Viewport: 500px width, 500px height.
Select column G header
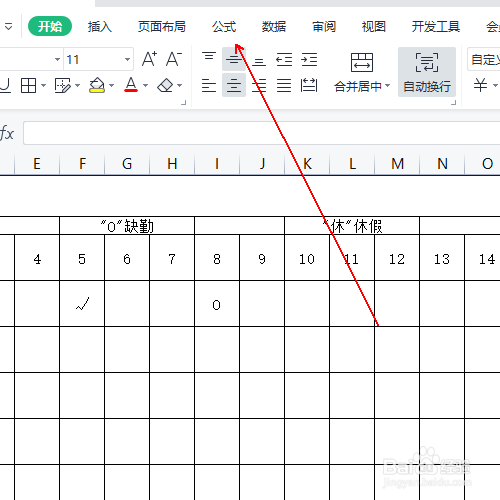coord(127,164)
